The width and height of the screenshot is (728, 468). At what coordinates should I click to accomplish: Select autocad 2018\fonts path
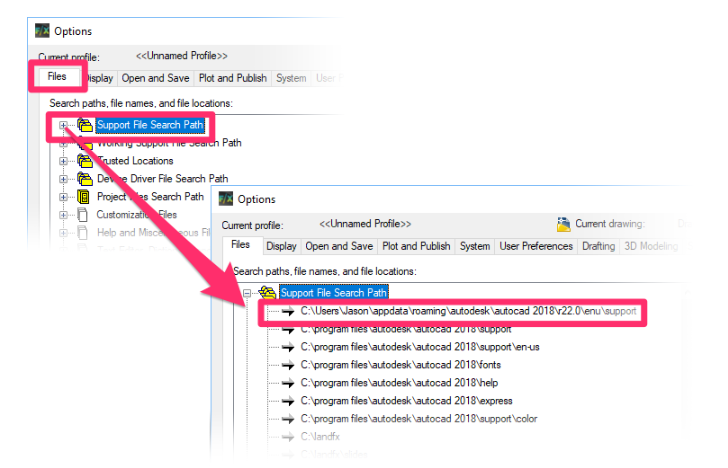tap(401, 365)
